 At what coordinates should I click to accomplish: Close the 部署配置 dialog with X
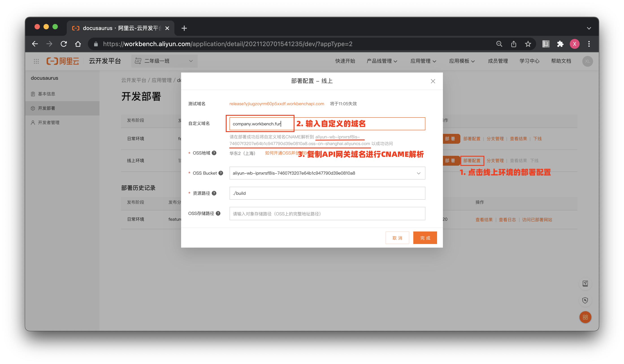point(433,81)
